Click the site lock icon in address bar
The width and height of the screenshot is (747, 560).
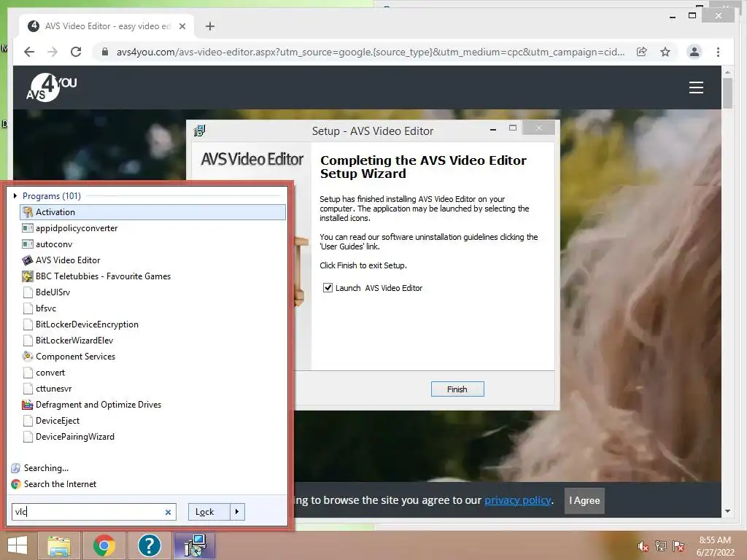[x=105, y=52]
